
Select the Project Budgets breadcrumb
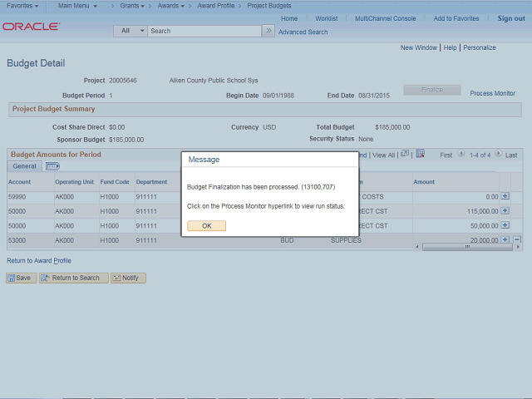269,6
